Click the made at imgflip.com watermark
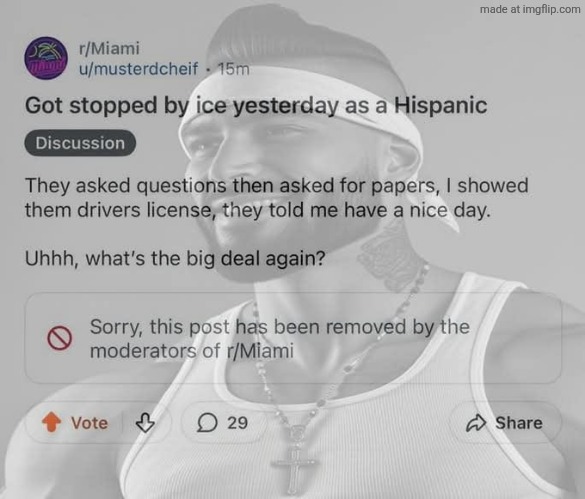This screenshot has height=499, width=585. point(530,9)
